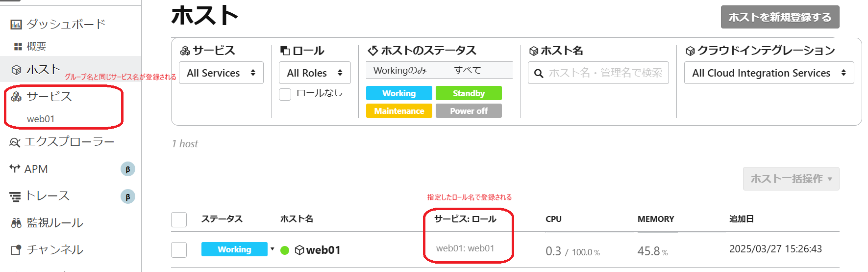Click ホストを新規登録する button
868x272 pixels.
click(780, 17)
